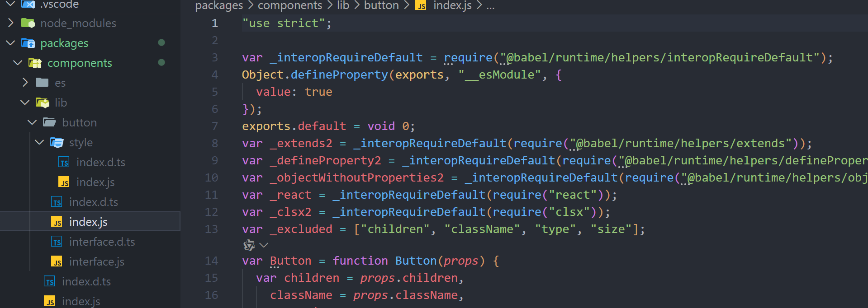The width and height of the screenshot is (868, 308).
Task: Click 'exports.default' on line 7
Action: [294, 126]
